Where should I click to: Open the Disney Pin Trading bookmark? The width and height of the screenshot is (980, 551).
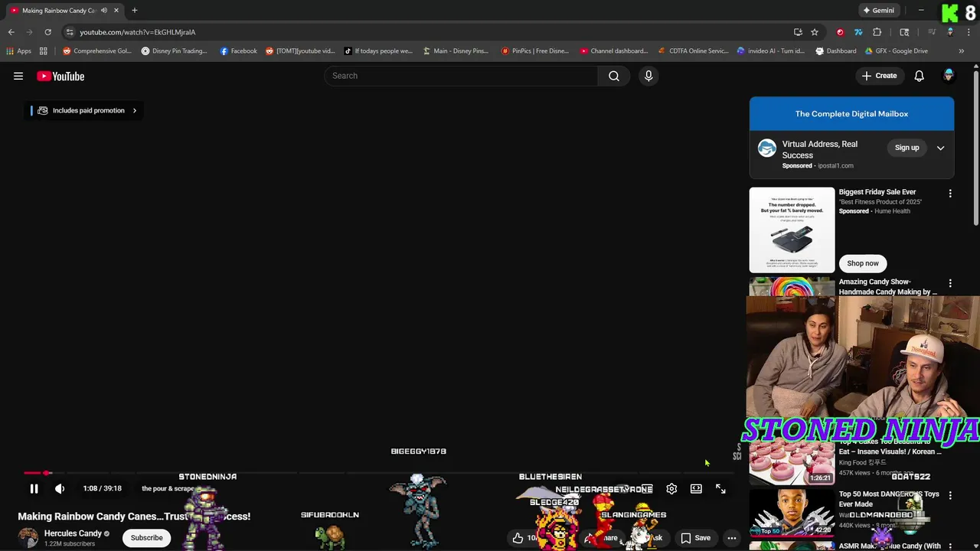click(x=174, y=51)
